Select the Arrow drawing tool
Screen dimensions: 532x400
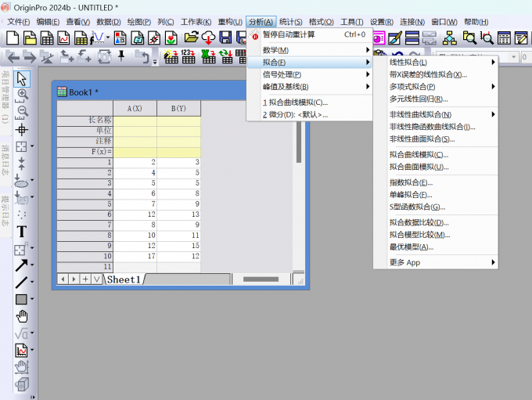22,265
